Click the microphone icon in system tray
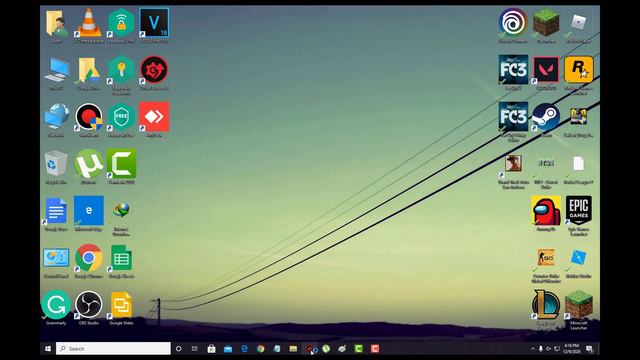Screen dimensions: 640x360 (540, 349)
